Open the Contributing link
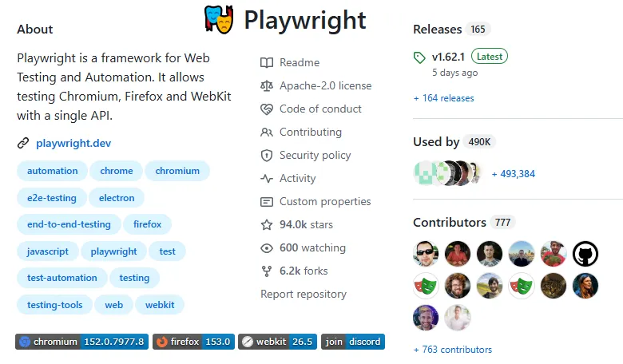This screenshot has width=623, height=364. pyautogui.click(x=311, y=133)
